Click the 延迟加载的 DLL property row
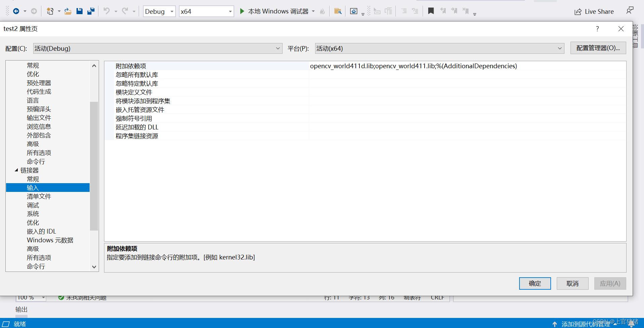Screen dimensions: 644x328 (365, 127)
